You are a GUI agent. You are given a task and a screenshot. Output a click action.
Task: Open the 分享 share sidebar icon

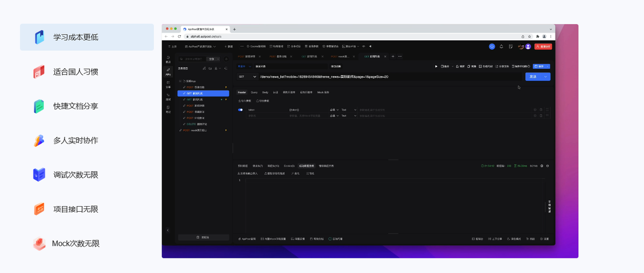pyautogui.click(x=168, y=84)
